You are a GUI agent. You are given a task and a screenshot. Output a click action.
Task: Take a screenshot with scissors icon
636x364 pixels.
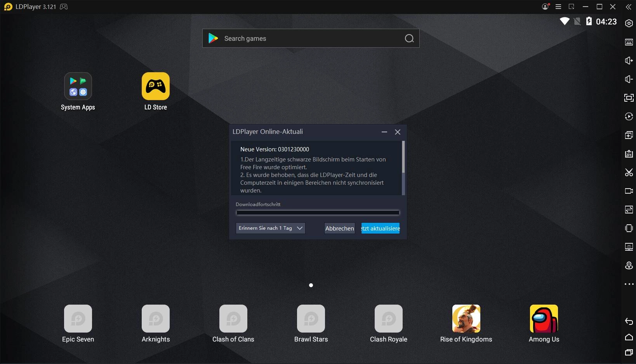pos(629,172)
